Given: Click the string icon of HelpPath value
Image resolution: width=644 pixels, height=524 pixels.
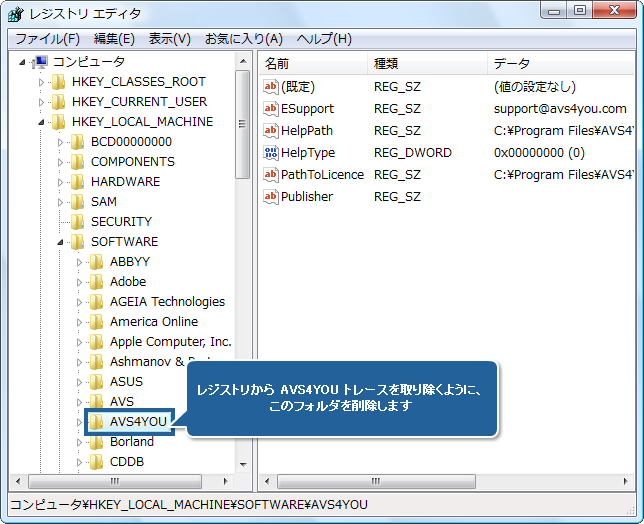Looking at the screenshot, I should click(x=271, y=131).
